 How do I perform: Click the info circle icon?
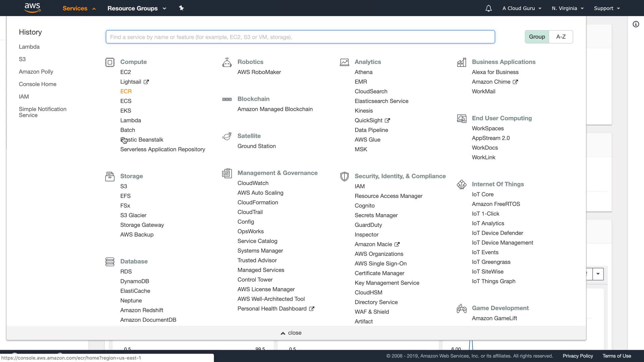coord(636,24)
